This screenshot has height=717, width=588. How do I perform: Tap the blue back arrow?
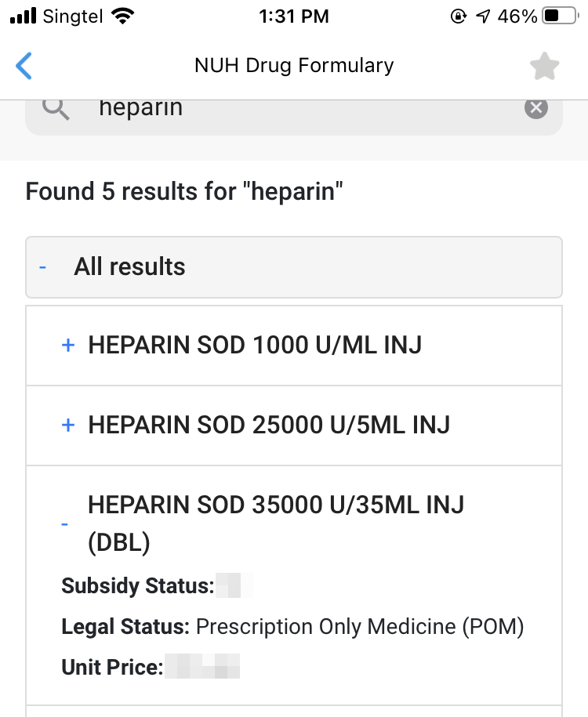point(24,66)
